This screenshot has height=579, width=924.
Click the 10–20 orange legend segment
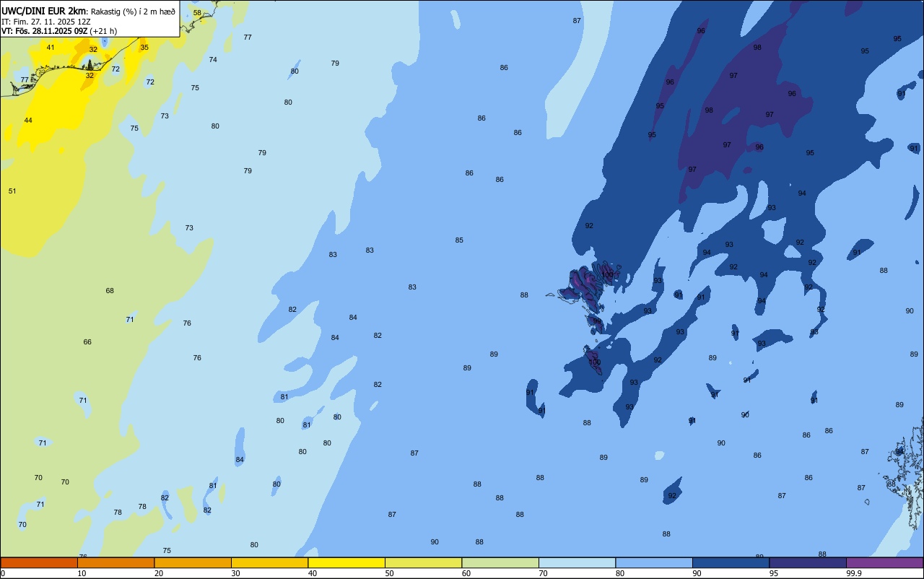(115, 562)
